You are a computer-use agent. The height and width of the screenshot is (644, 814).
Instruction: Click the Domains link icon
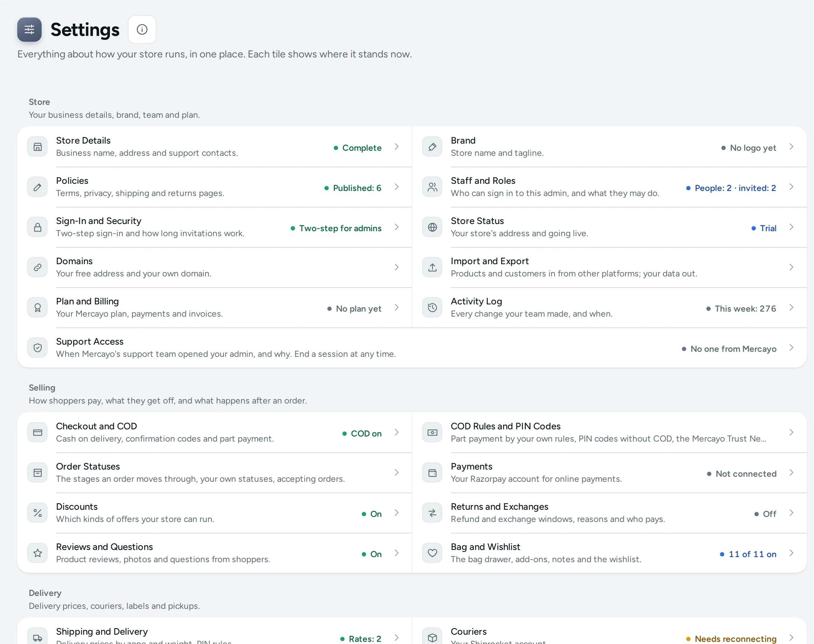click(x=37, y=267)
